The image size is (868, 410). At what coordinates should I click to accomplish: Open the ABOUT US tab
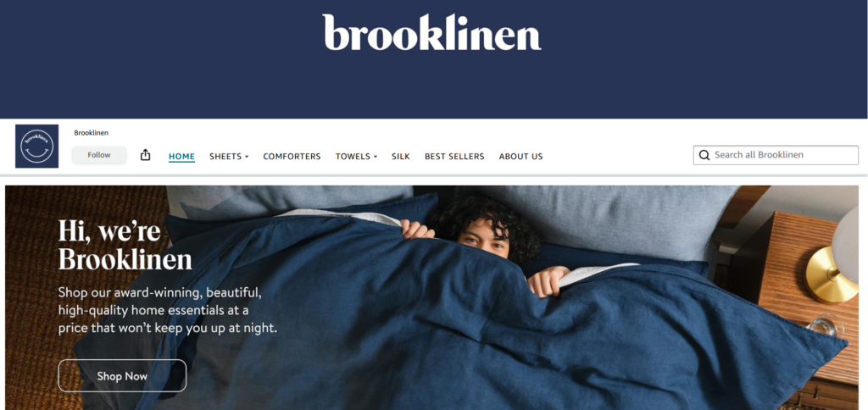click(521, 157)
